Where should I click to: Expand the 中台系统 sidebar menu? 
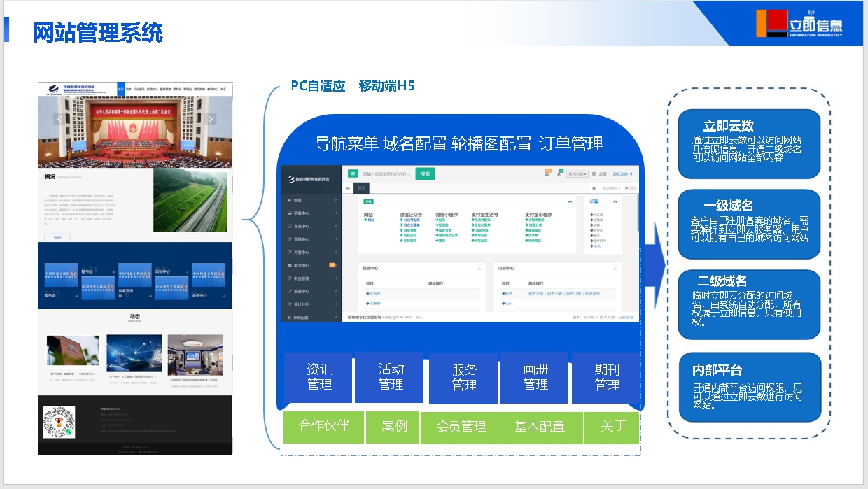[x=311, y=278]
